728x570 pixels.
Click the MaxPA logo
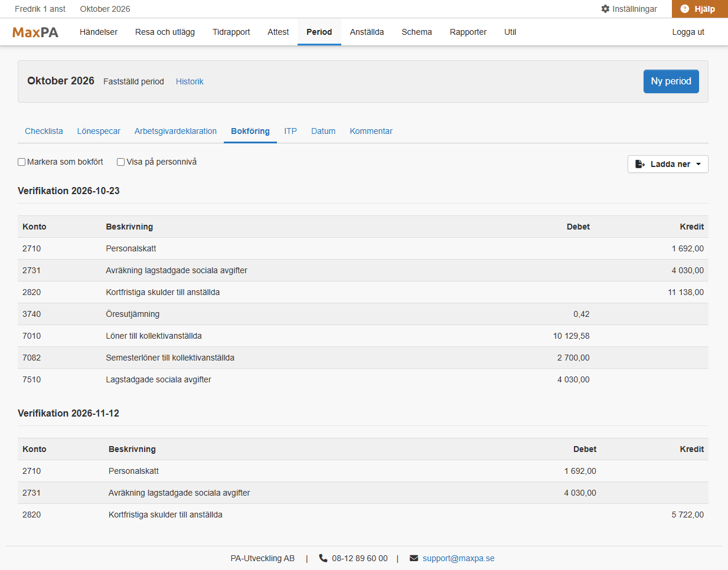(x=35, y=32)
